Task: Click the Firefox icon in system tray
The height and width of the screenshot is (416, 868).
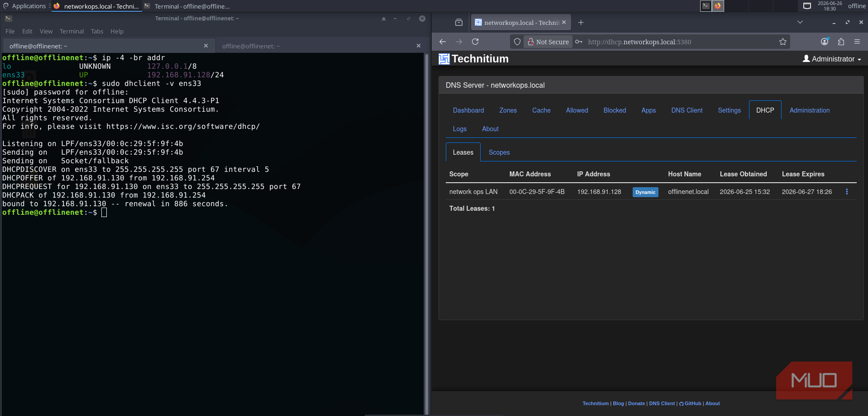Action: (718, 6)
